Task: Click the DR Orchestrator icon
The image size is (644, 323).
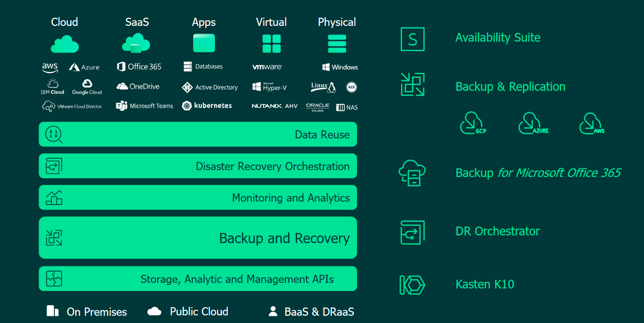Action: click(x=412, y=232)
